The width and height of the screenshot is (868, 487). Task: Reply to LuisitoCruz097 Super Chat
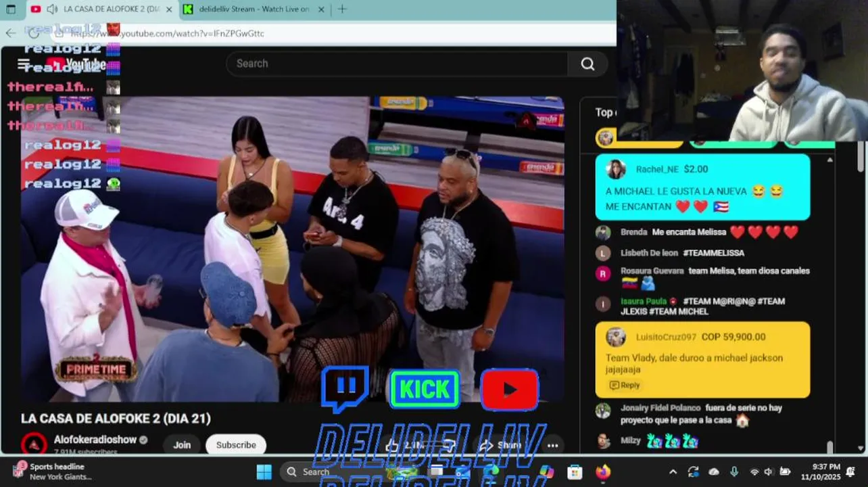(625, 385)
